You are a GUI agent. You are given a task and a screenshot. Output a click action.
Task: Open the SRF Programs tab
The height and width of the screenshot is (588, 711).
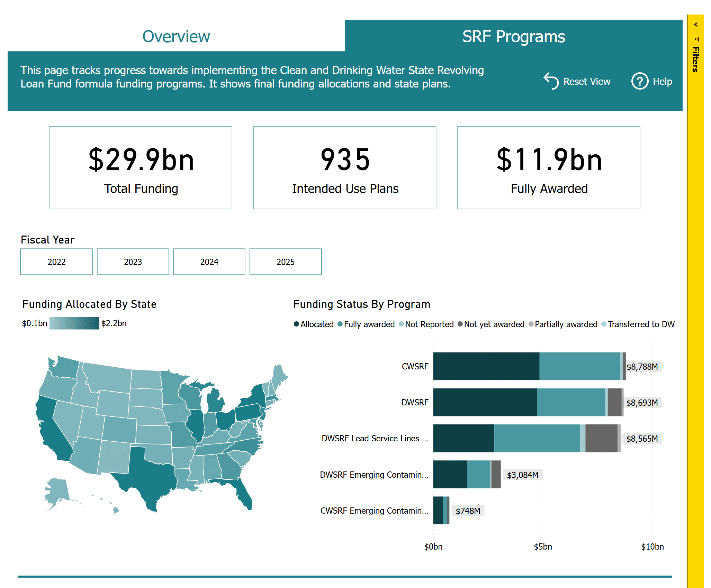tap(513, 36)
